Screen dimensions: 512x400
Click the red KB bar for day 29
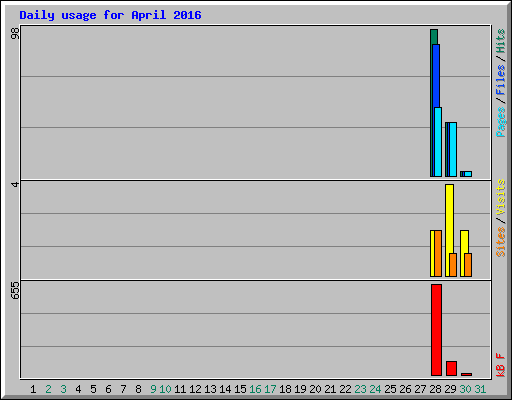(451, 368)
